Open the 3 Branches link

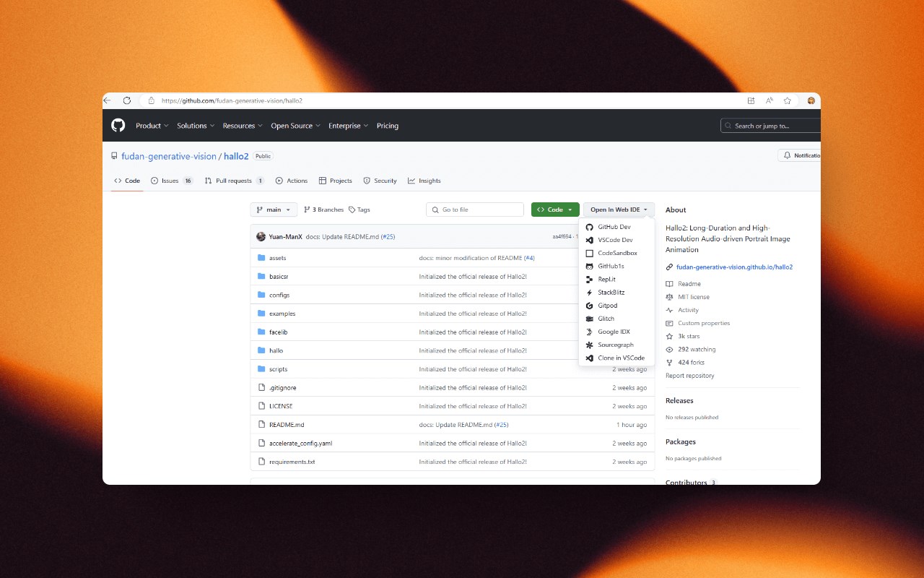point(323,210)
